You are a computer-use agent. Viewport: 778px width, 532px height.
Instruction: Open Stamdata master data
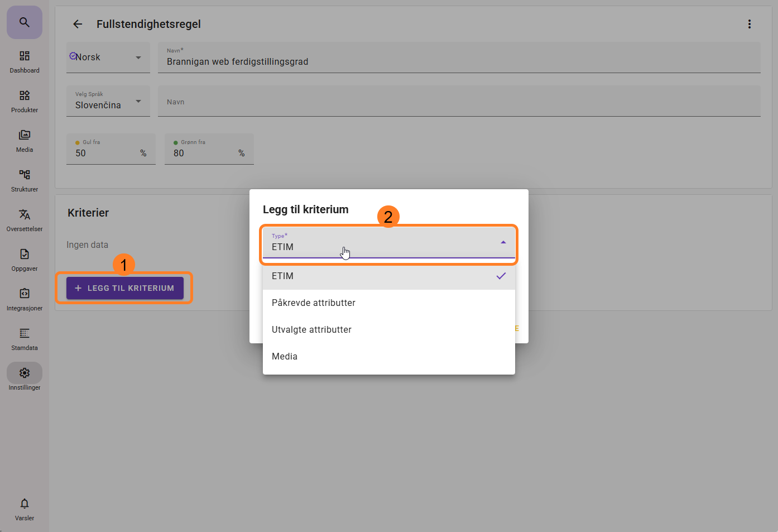pyautogui.click(x=25, y=339)
